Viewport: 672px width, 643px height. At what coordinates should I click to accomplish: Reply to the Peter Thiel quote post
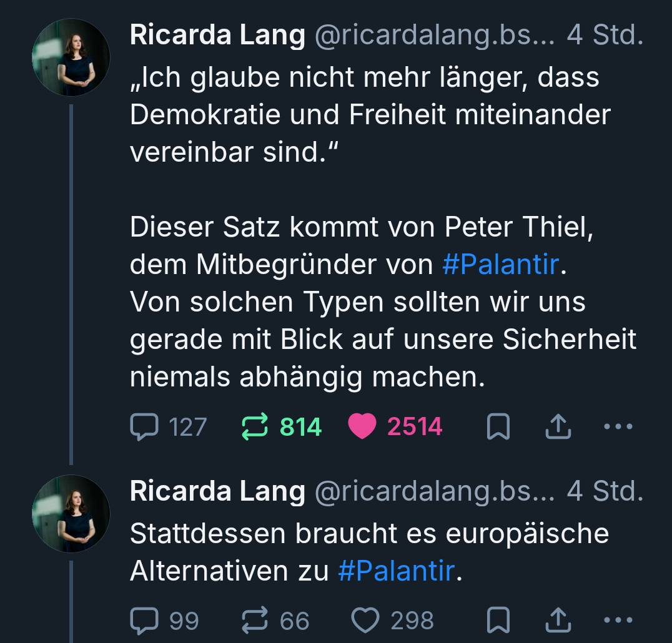(x=144, y=427)
